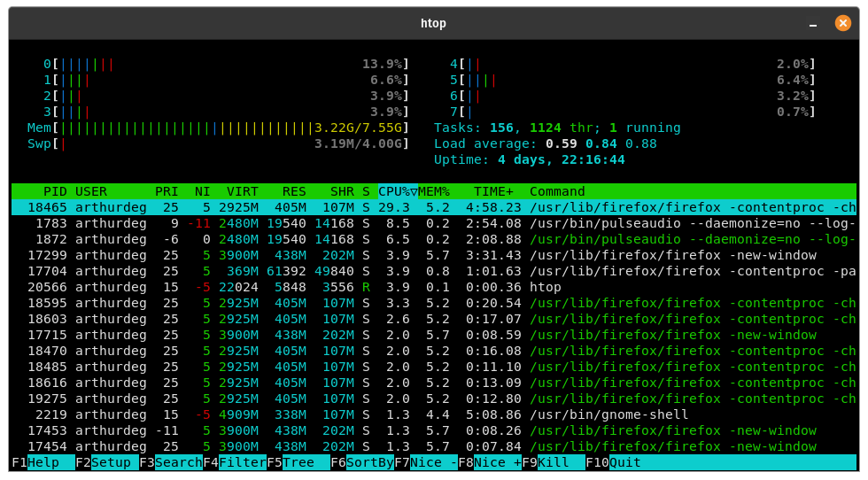Click the 5:08.86 TIME+ value
Viewport: 868px width, 480px height.
coord(493,414)
